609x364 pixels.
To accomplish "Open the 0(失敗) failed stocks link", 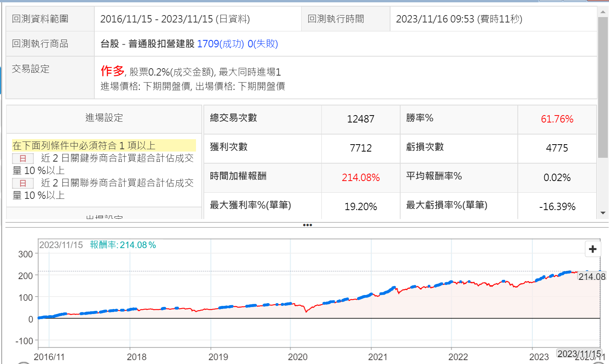I will pyautogui.click(x=263, y=44).
